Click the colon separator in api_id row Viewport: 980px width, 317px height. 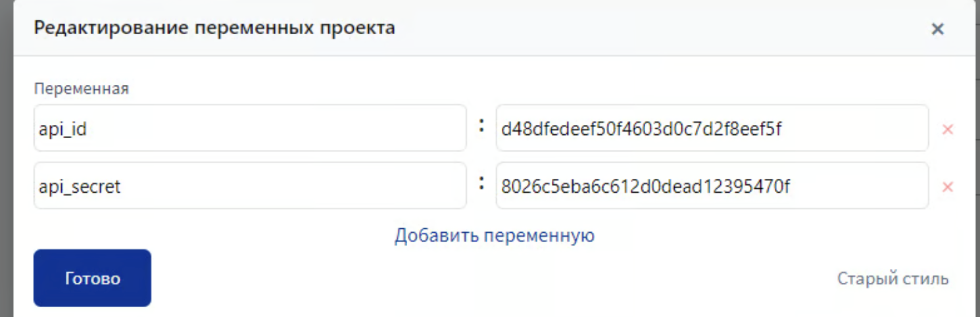click(481, 126)
